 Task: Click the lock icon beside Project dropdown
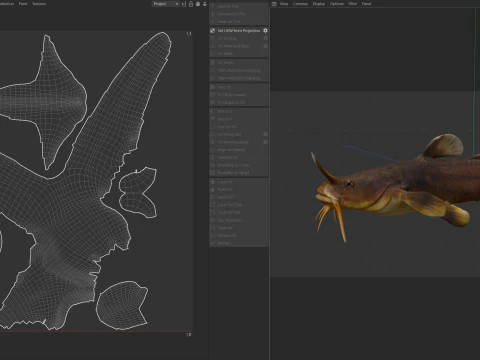(x=191, y=4)
